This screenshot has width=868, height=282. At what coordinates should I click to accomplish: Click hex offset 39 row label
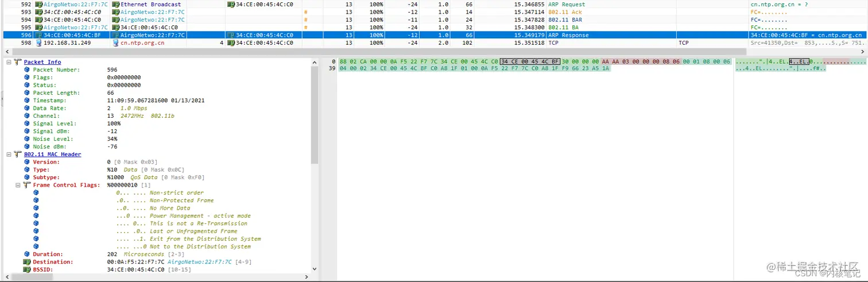pyautogui.click(x=333, y=68)
